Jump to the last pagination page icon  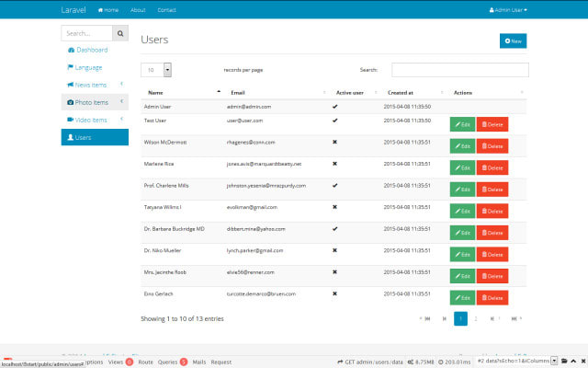coord(515,319)
